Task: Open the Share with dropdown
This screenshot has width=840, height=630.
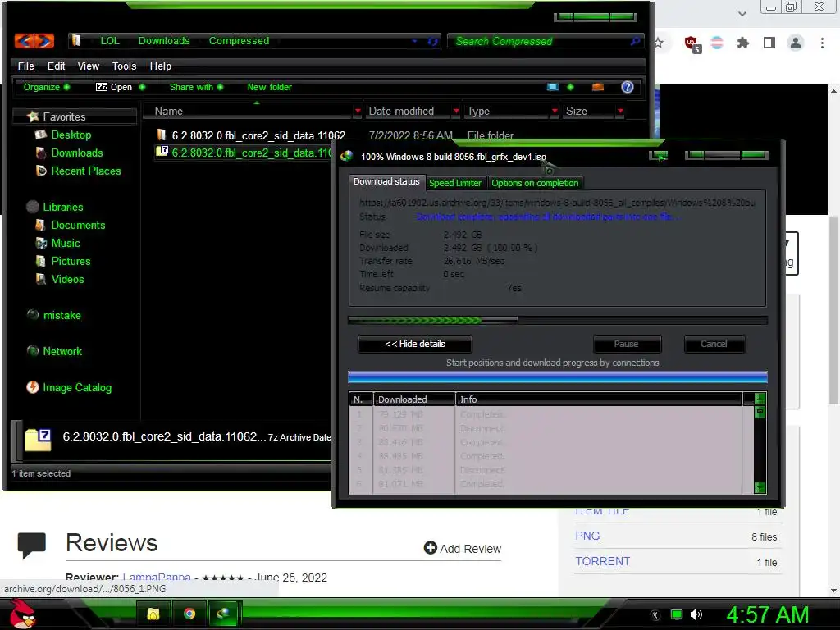Action: coord(196,87)
